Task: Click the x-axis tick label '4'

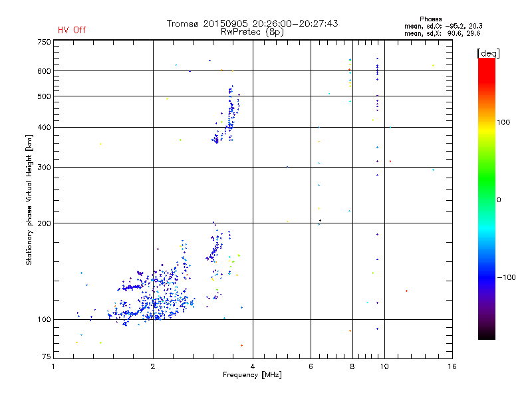Action: (x=253, y=366)
